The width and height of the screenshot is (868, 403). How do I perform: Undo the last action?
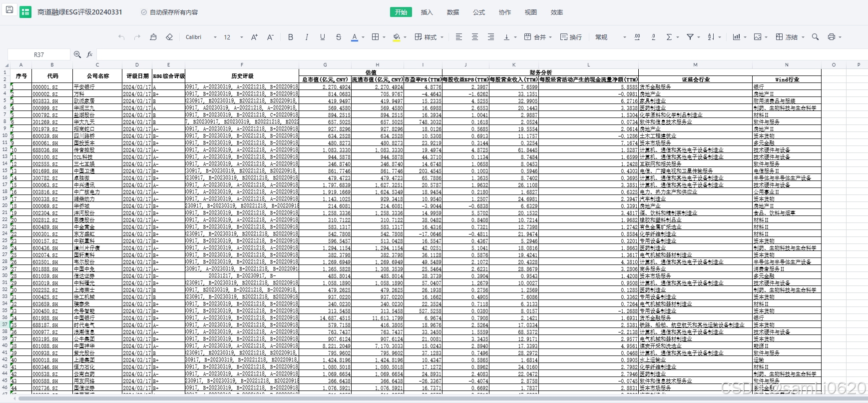point(121,37)
